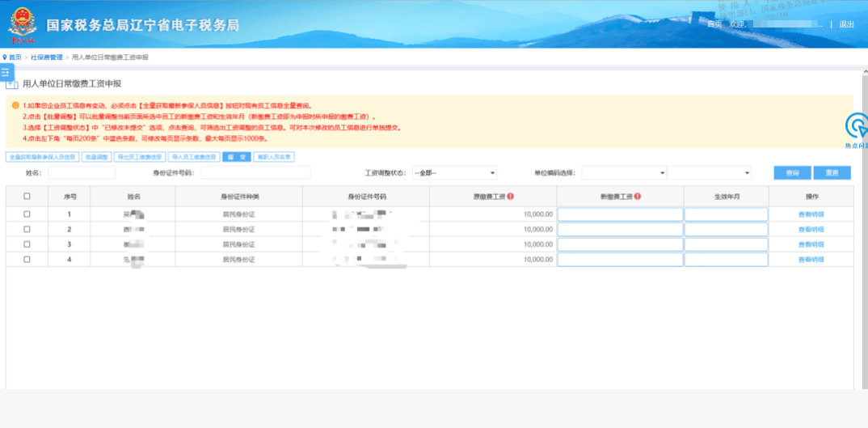This screenshot has width=868, height=428.
Task: Click the blue 查询 button
Action: point(792,173)
